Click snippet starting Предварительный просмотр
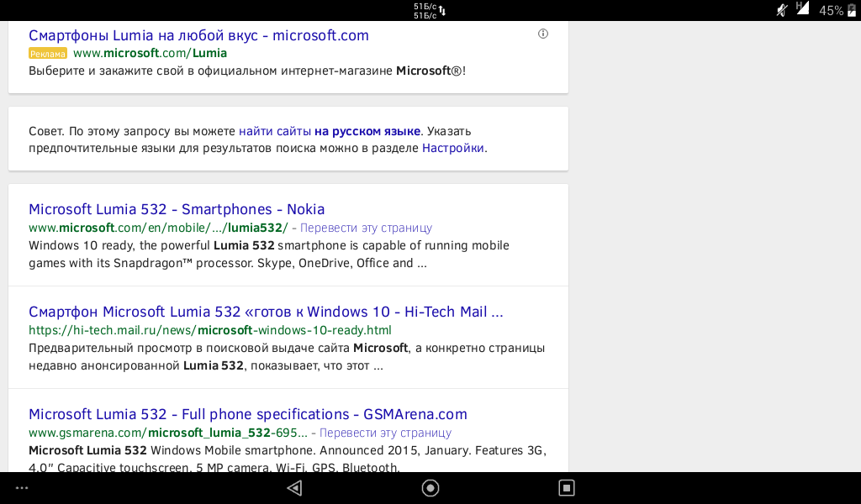This screenshot has height=504, width=861. (287, 356)
